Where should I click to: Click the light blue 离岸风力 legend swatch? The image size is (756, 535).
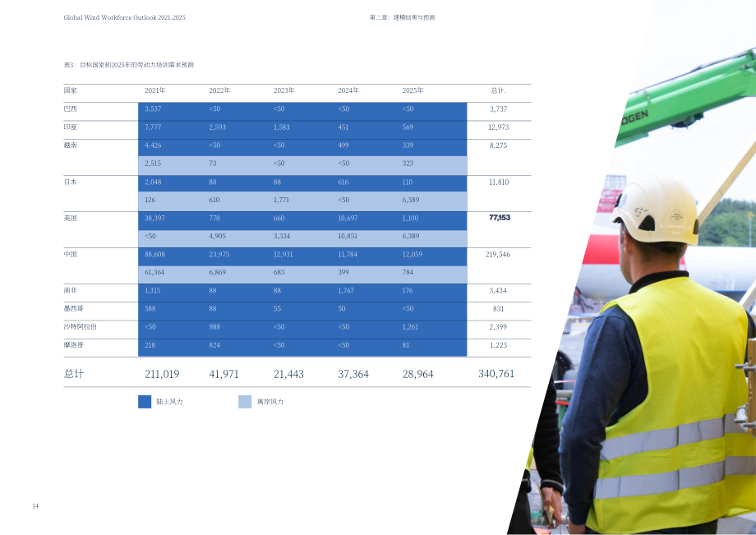(245, 402)
